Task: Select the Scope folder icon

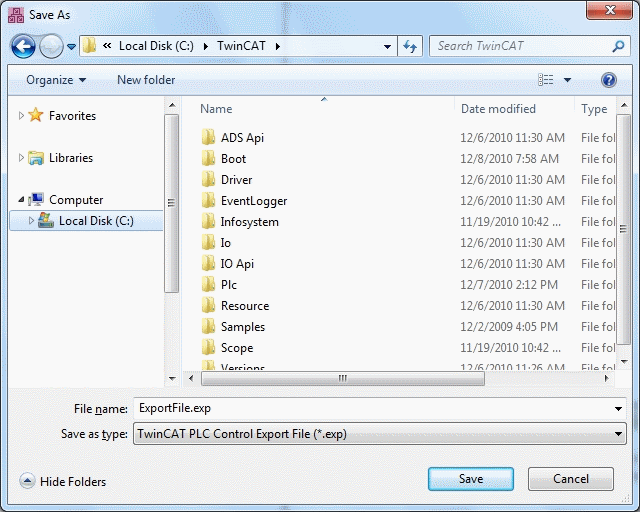Action: point(208,347)
